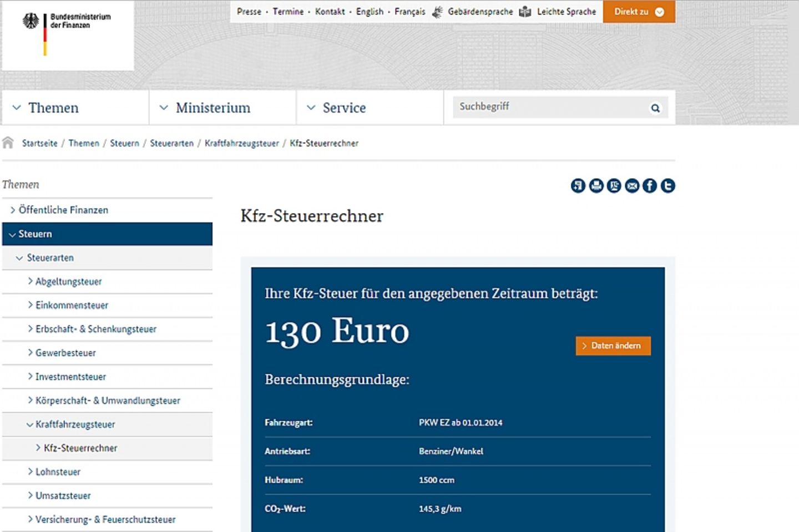Go to Kraftfahrzeugsteuer via breadcrumb
The image size is (799, 532).
point(241,143)
